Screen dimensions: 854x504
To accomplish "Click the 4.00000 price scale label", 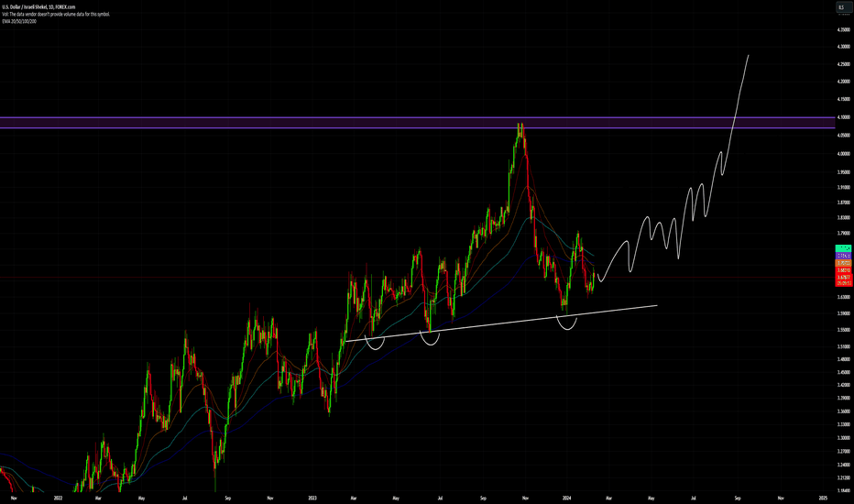I will [843, 154].
